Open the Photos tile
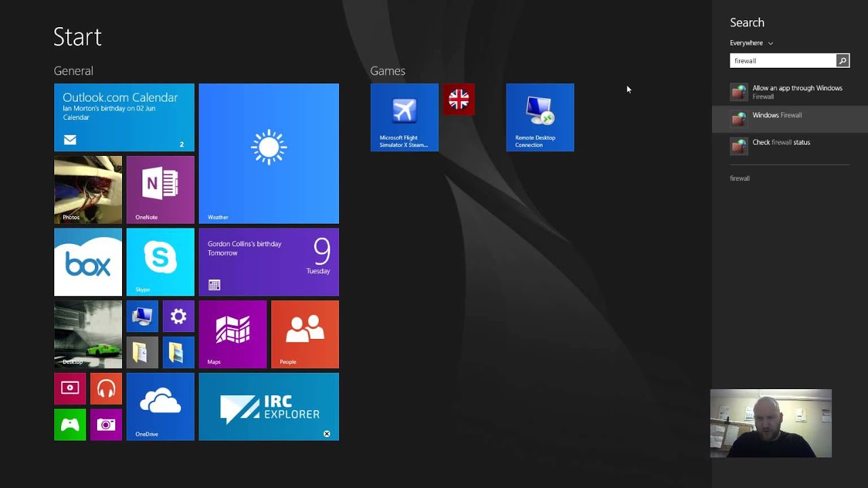The image size is (868, 488). [x=88, y=190]
